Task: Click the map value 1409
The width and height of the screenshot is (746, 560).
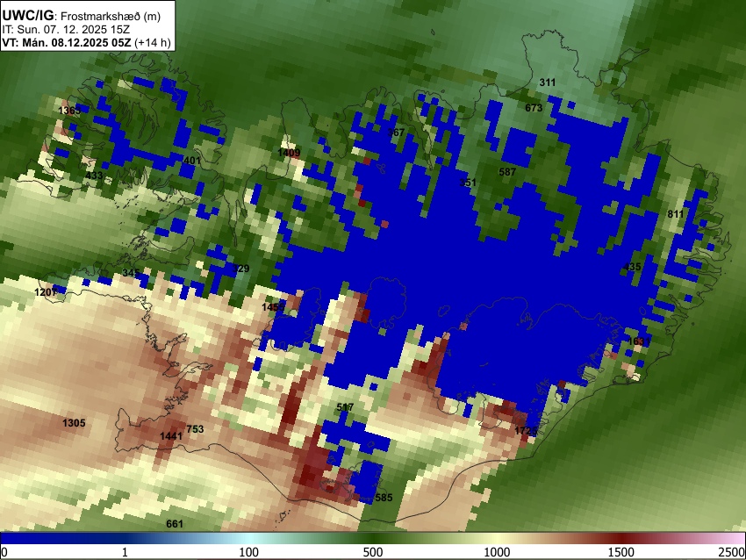Action: 289,152
